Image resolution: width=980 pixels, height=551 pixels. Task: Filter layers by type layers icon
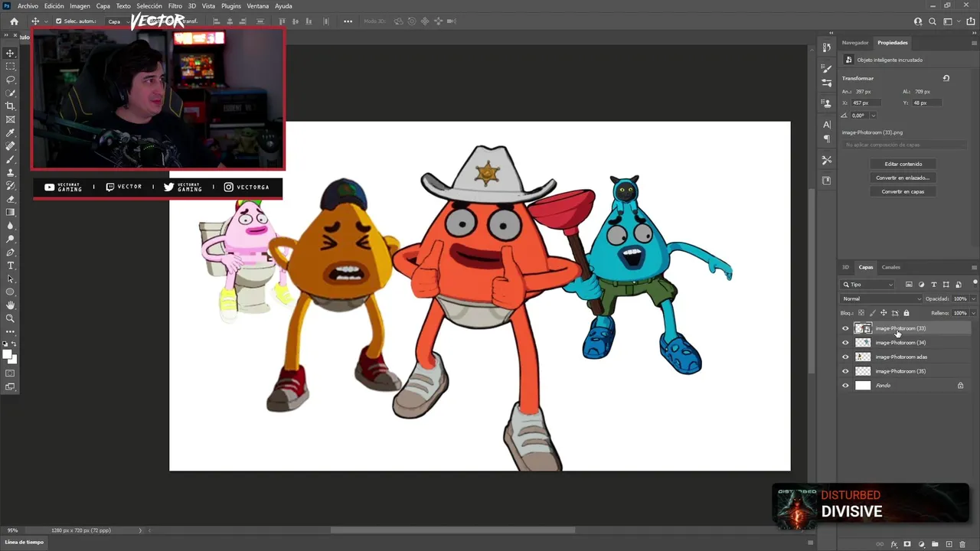tap(933, 285)
